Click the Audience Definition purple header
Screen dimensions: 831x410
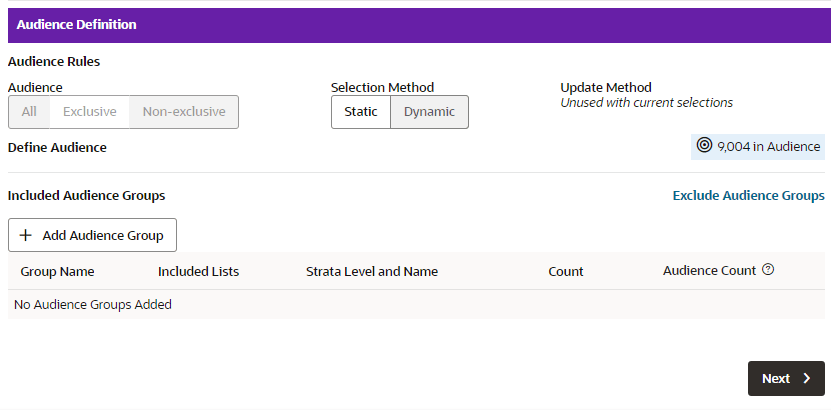tap(419, 25)
